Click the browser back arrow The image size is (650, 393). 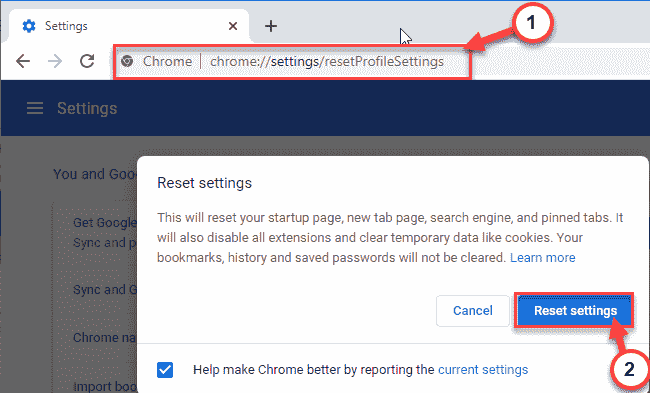click(23, 61)
